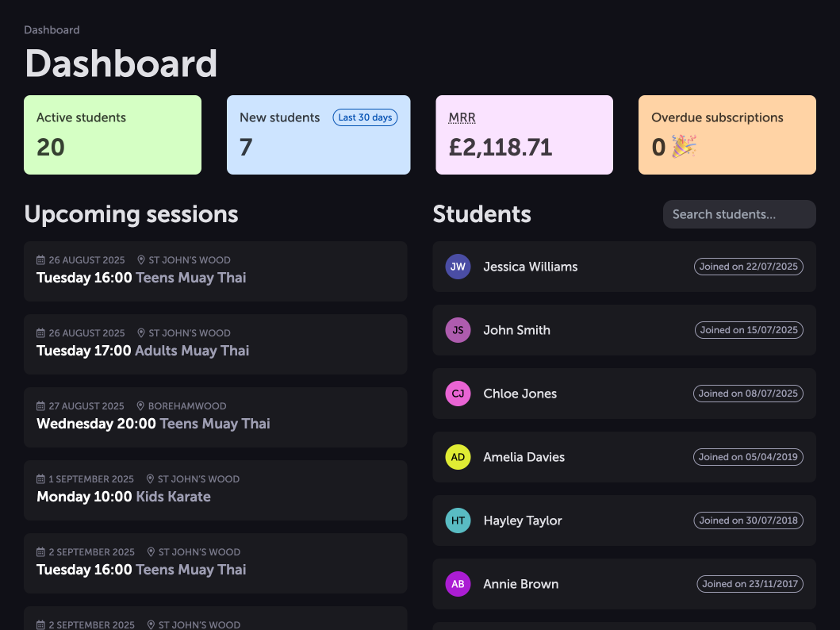Open Wednesday 20:00 Teens Muay Thai session
Screen dimensions: 840x630
pos(215,417)
